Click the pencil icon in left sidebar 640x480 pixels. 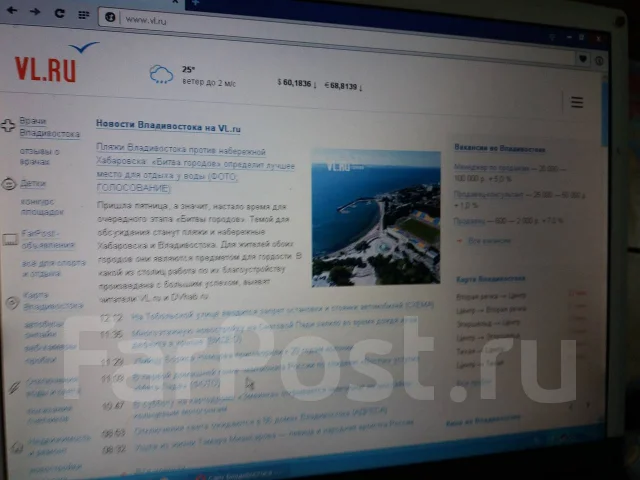coord(14,387)
